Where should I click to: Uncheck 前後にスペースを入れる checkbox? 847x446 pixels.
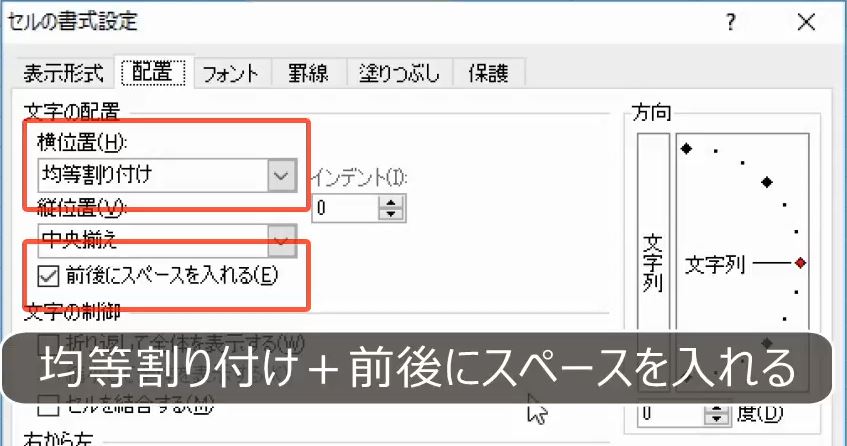coord(48,276)
